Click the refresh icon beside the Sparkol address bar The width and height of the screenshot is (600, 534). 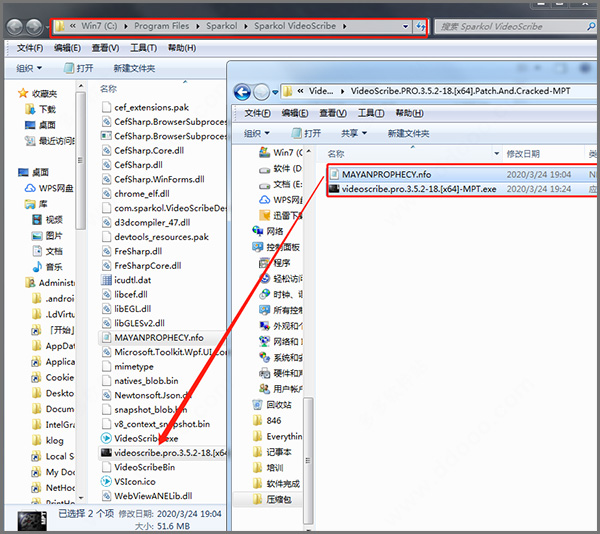(x=421, y=26)
